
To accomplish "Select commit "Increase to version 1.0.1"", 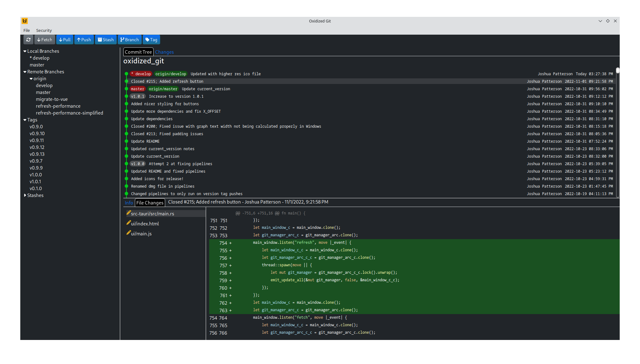I will coord(176,96).
